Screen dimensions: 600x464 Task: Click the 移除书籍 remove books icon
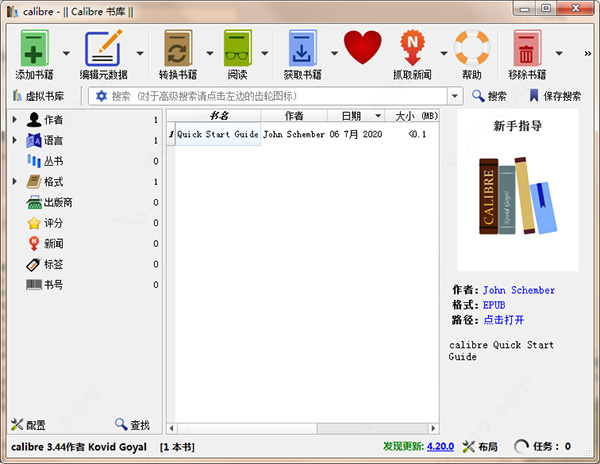527,48
